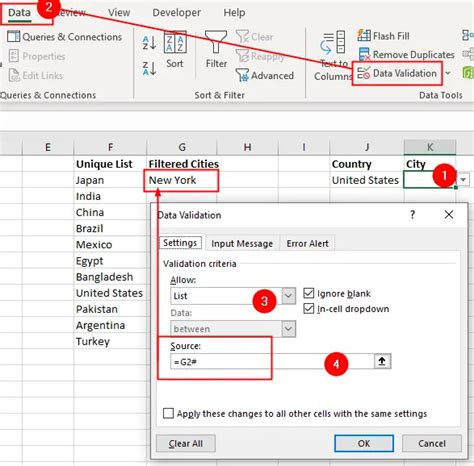The width and height of the screenshot is (474, 466).
Task: Select column H header
Action: click(x=247, y=147)
